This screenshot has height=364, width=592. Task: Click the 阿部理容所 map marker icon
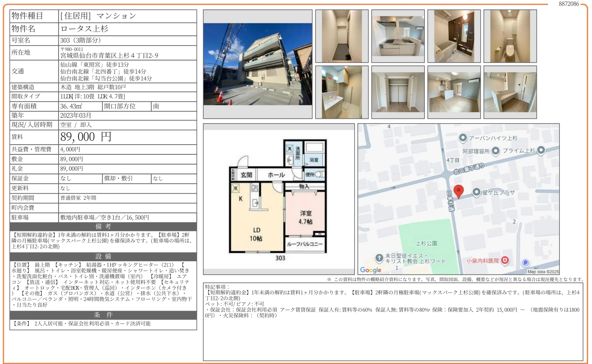495,151
